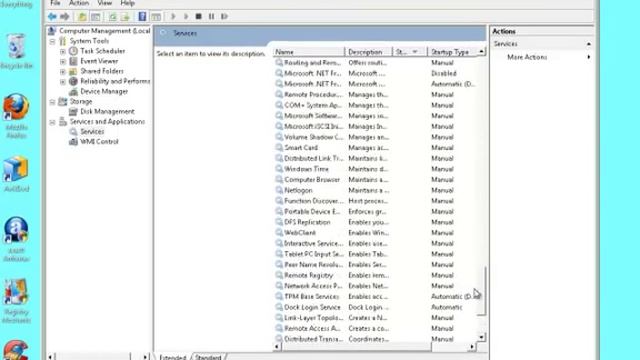Image resolution: width=640 pixels, height=360 pixels.
Task: Select the Smart Card service
Action: click(x=374, y=148)
